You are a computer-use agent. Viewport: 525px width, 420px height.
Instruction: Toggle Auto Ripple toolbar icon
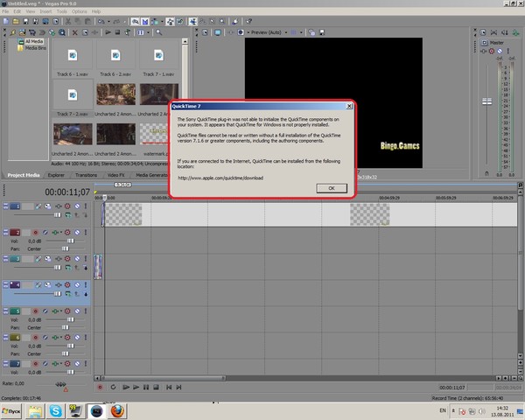click(x=155, y=21)
